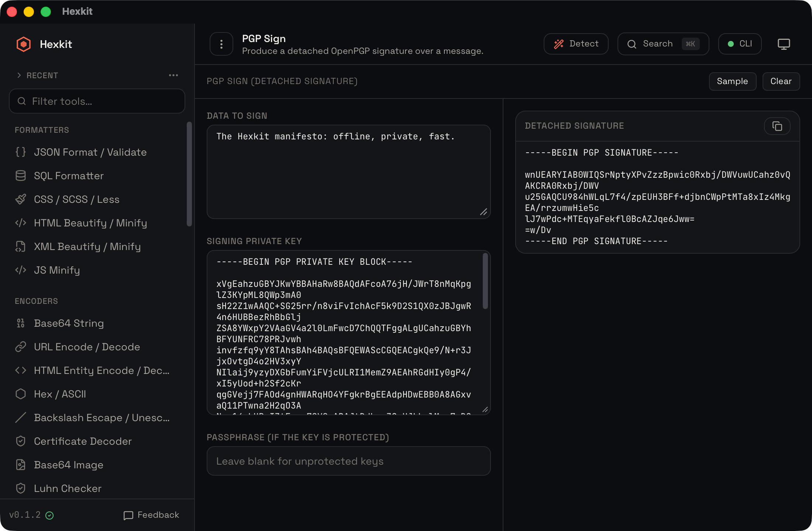Click the Certificate Decoder shield icon
This screenshot has width=812, height=531.
click(x=21, y=441)
